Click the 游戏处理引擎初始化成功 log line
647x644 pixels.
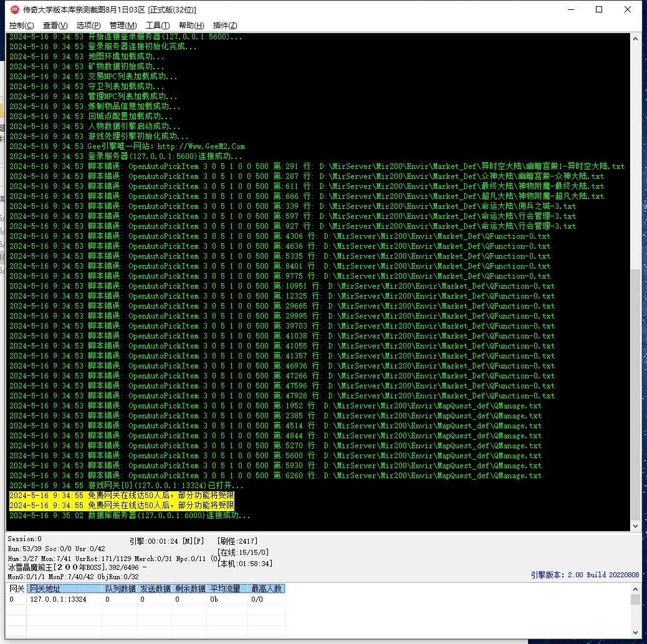coord(99,137)
